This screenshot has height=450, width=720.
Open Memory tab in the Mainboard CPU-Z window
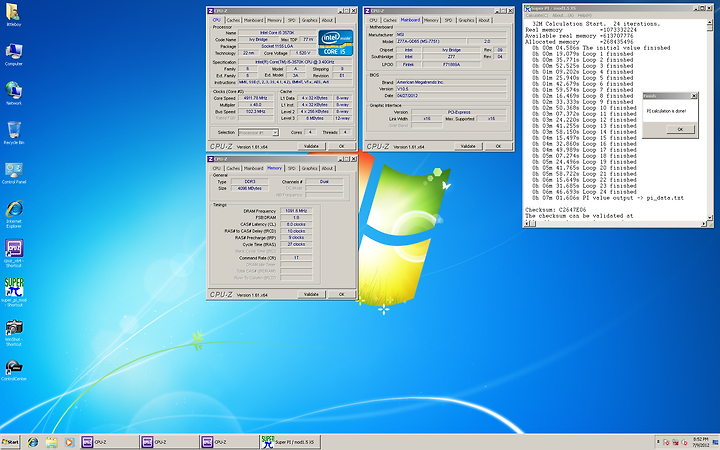click(431, 20)
